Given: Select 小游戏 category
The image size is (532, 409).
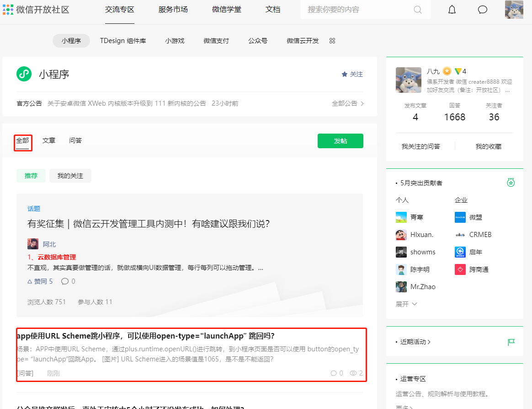Looking at the screenshot, I should [175, 41].
